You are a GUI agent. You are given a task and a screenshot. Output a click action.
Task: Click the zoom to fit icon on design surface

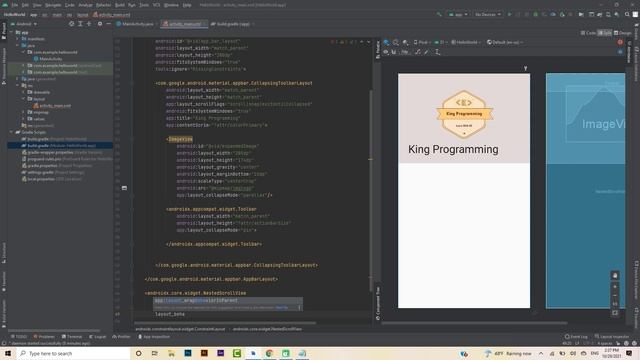point(615,313)
